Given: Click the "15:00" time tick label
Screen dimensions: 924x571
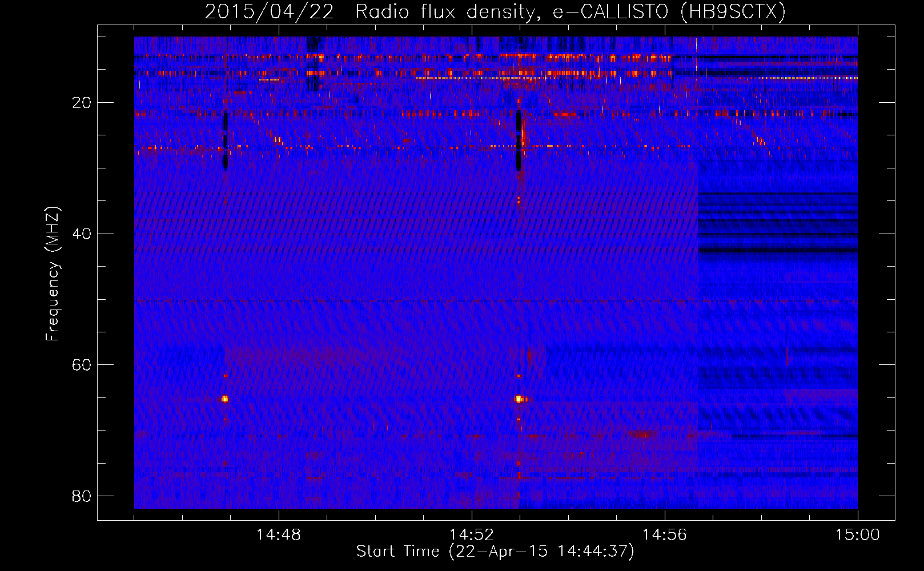Looking at the screenshot, I should pyautogui.click(x=857, y=535).
